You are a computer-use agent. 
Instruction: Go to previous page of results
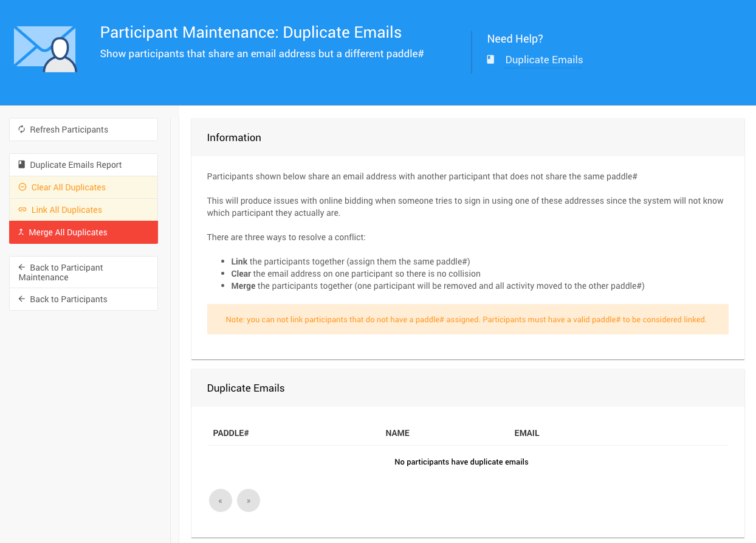pyautogui.click(x=221, y=500)
